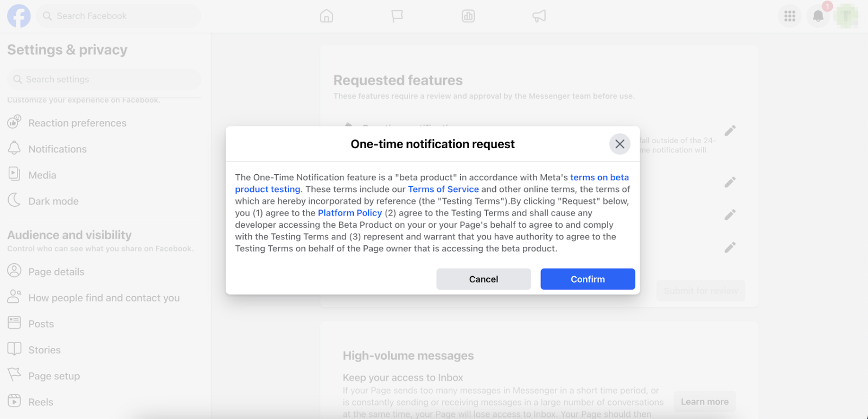The height and width of the screenshot is (419, 868).
Task: Close the One-time notification request dialog
Action: tap(620, 144)
